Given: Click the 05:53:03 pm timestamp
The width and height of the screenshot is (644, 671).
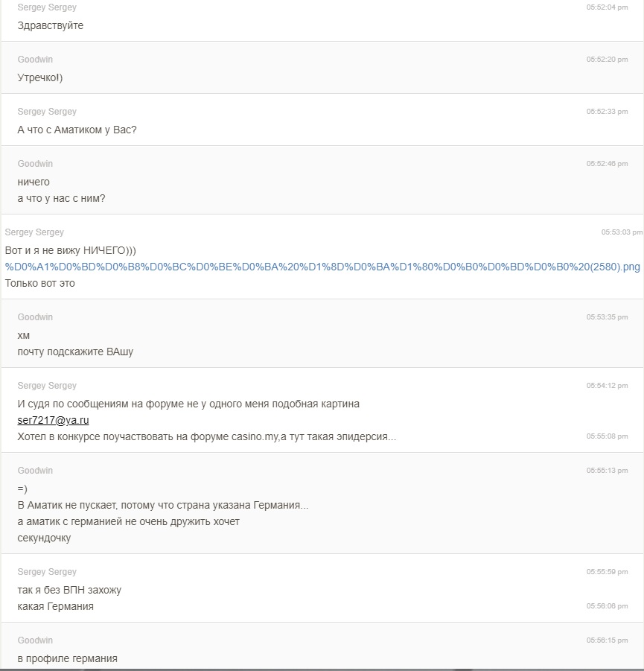Looking at the screenshot, I should tap(622, 232).
